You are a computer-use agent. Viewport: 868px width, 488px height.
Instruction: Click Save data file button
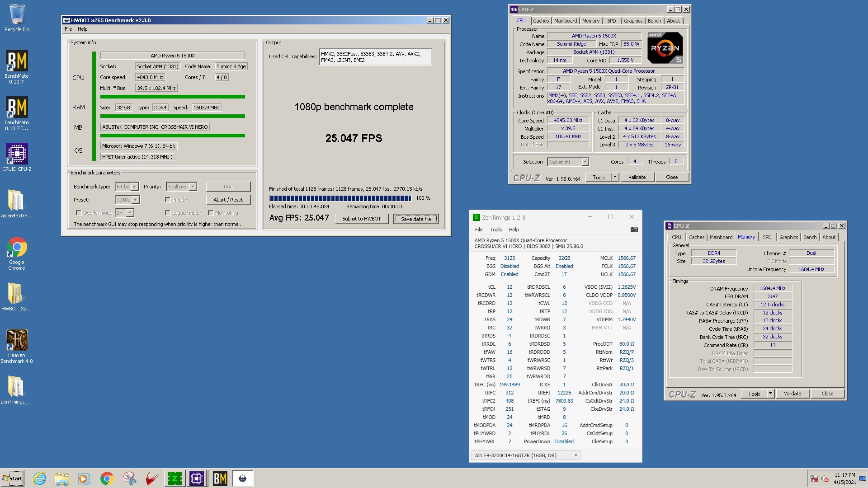coord(416,219)
